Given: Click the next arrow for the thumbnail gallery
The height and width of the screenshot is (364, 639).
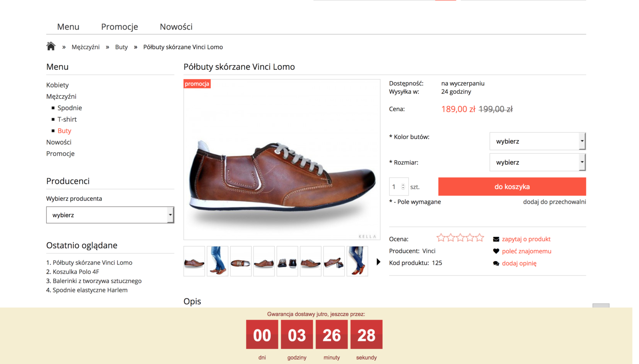Looking at the screenshot, I should pos(378,262).
